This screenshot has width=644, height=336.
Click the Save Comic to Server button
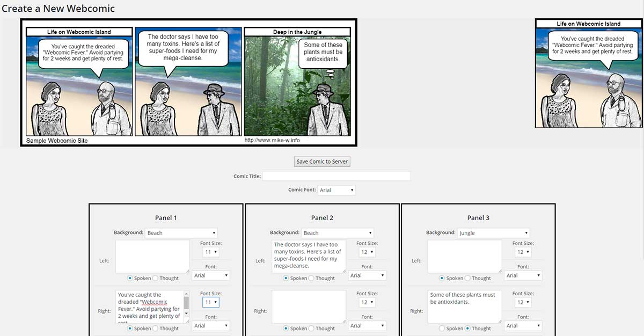[x=322, y=161]
